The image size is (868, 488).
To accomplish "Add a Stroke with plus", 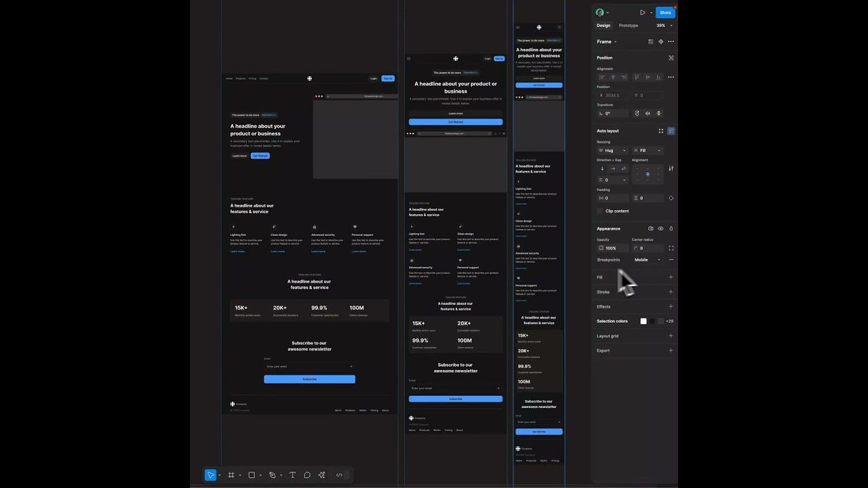I will [671, 292].
